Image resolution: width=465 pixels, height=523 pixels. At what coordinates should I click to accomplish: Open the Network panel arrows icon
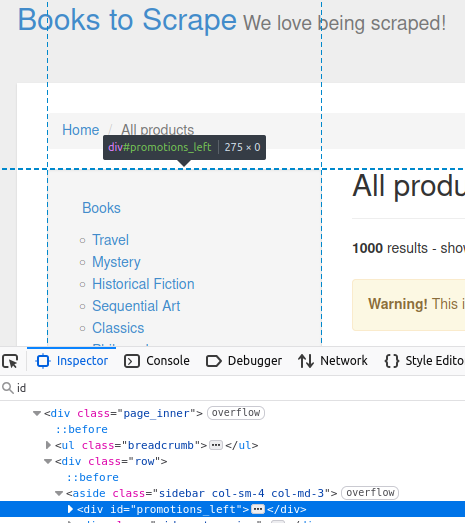tap(306, 361)
